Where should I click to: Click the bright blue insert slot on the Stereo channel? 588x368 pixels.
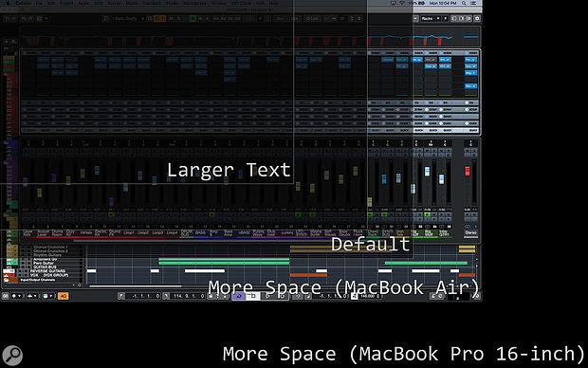[x=470, y=60]
